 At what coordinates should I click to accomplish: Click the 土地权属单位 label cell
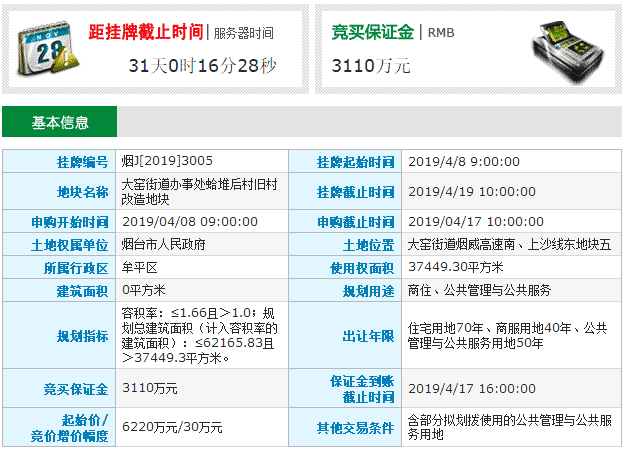point(59,244)
